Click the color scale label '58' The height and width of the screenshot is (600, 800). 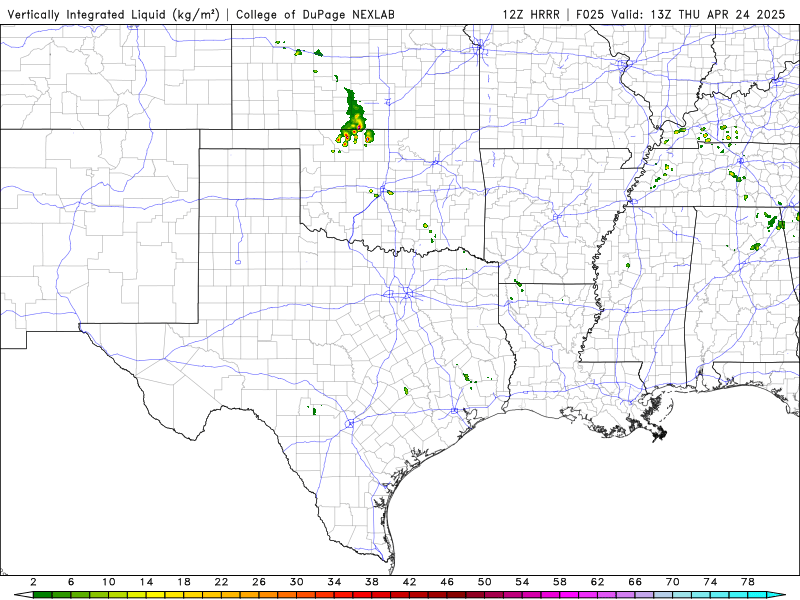560,582
